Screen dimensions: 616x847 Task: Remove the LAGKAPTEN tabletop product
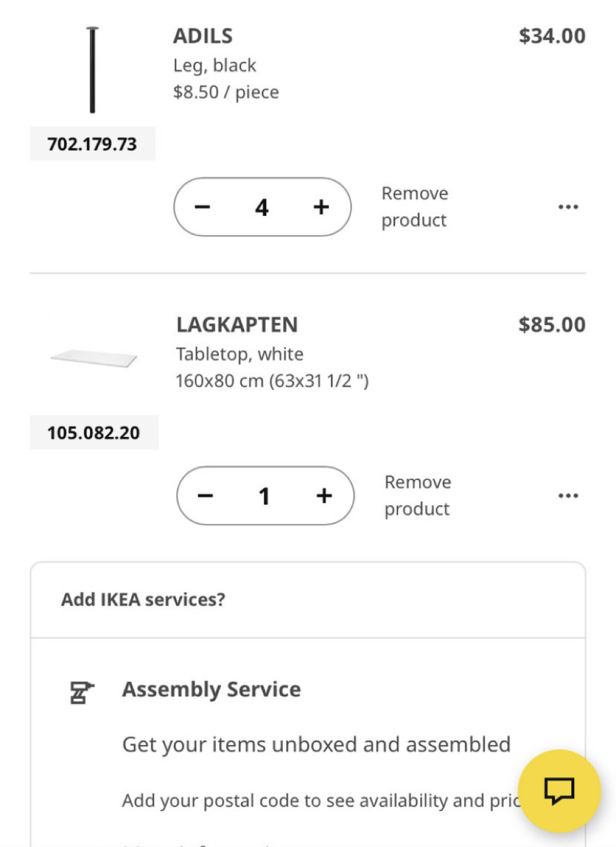point(417,495)
